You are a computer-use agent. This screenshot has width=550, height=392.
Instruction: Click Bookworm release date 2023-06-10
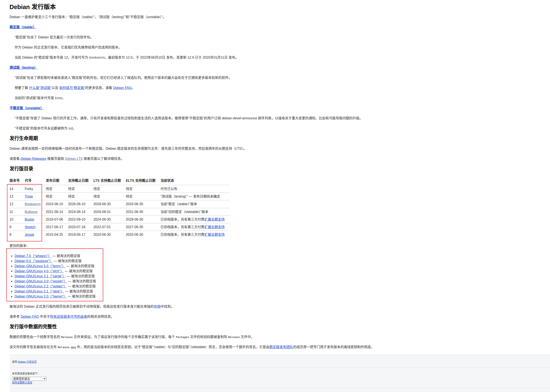pos(54,204)
